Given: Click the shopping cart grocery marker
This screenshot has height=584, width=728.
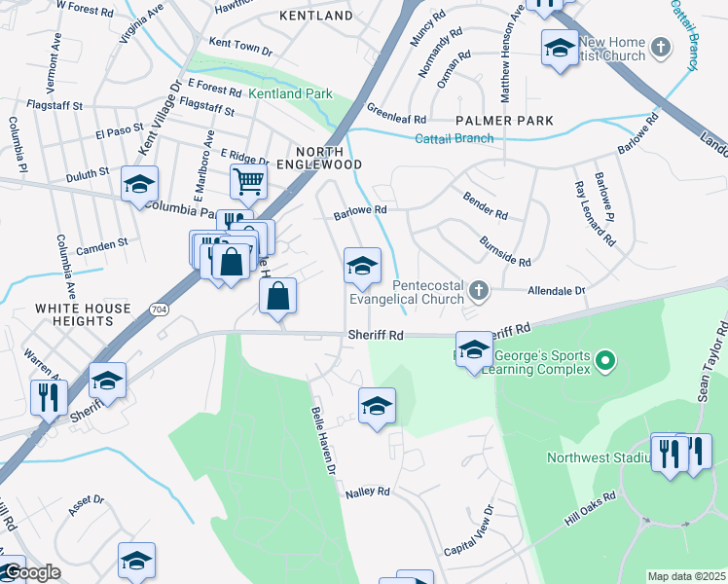Looking at the screenshot, I should 248,183.
